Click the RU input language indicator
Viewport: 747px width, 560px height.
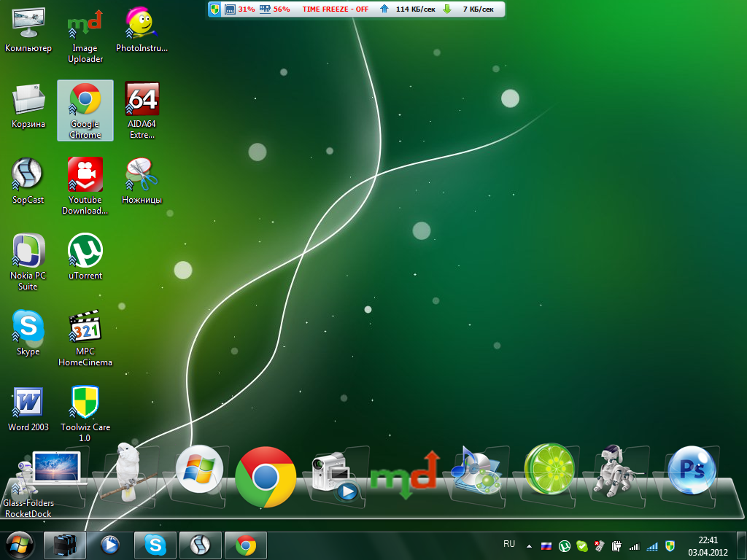(x=509, y=544)
